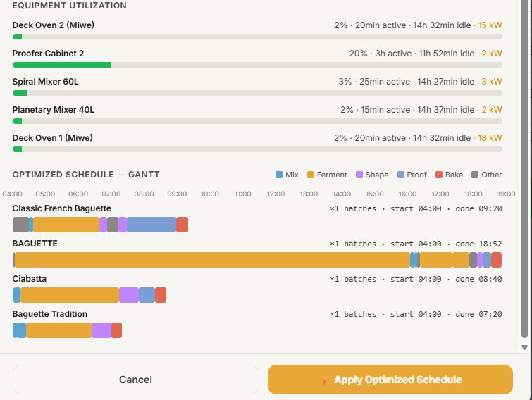Click the Ferment legend color swatch

pyautogui.click(x=311, y=175)
